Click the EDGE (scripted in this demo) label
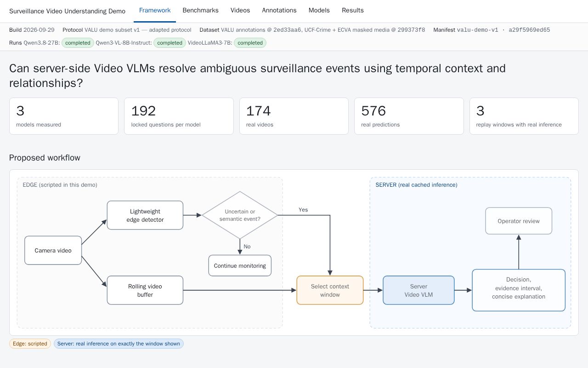 (x=60, y=185)
